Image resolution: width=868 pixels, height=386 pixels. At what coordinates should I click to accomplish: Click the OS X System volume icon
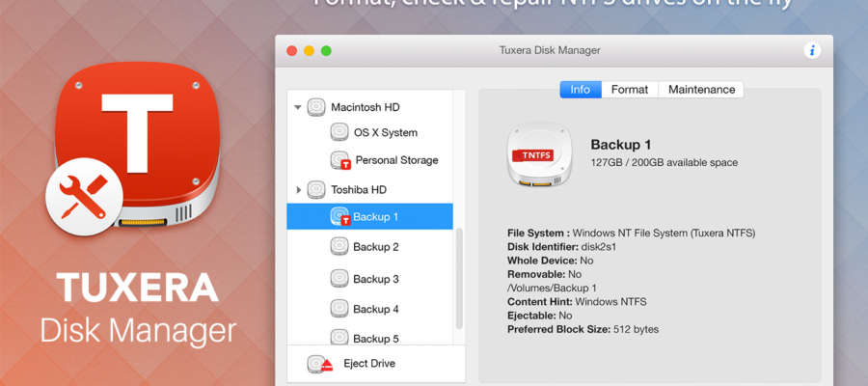[339, 132]
